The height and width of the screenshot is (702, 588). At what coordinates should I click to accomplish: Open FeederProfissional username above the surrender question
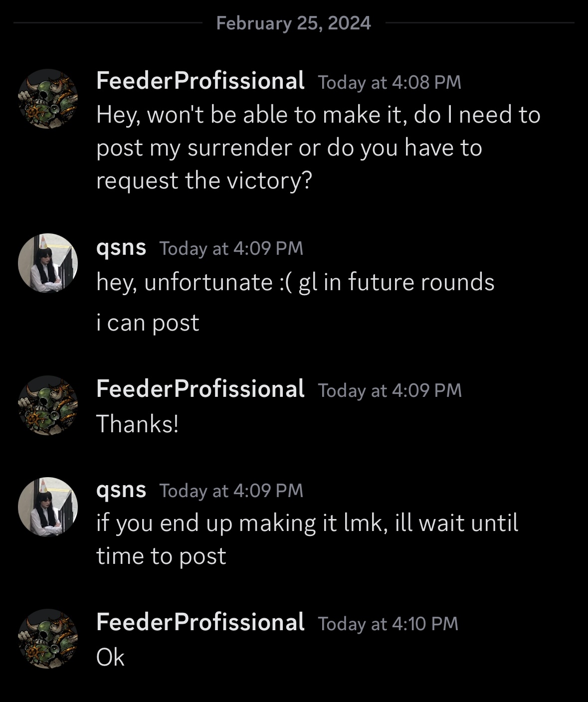pos(200,81)
